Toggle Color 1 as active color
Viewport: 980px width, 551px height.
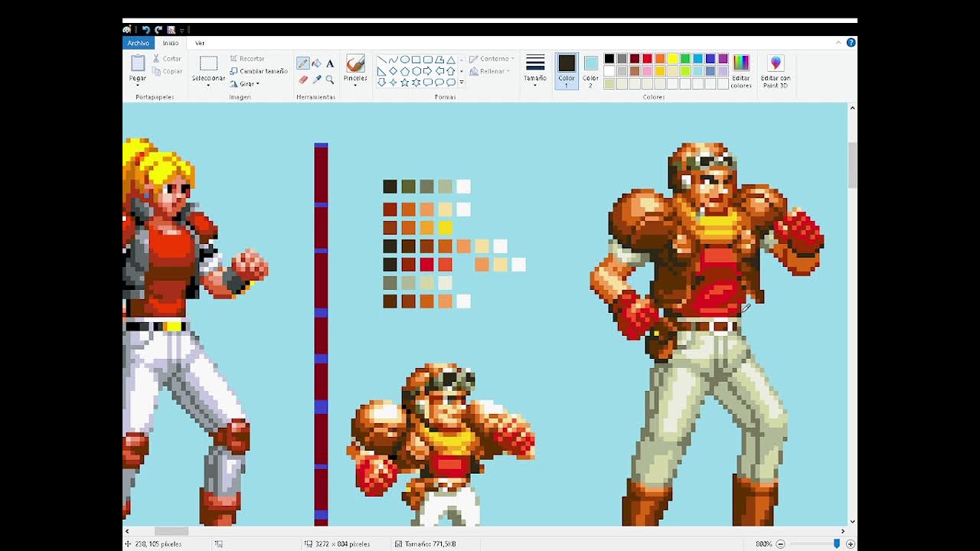567,71
